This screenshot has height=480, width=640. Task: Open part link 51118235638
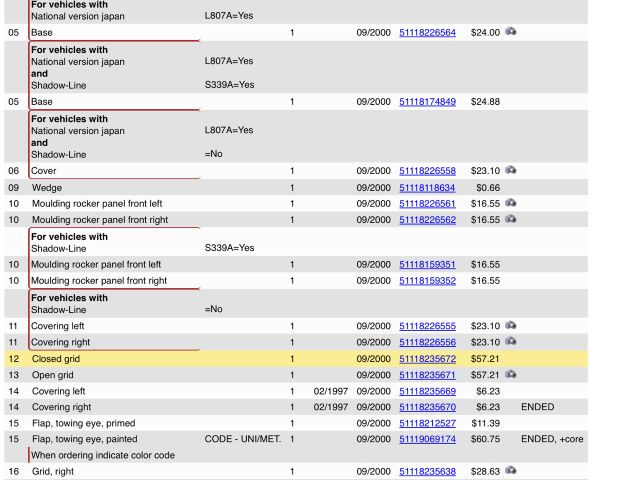coord(427,471)
